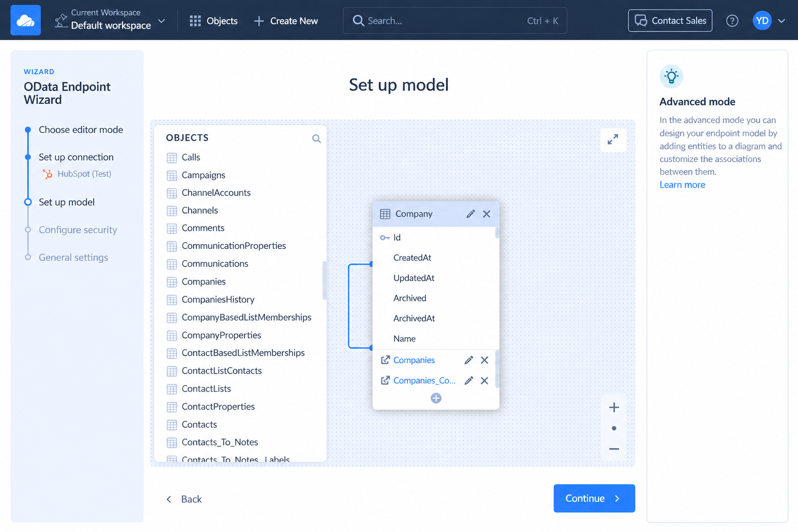Click the table icon beside Calls
Viewport: 798px width, 532px height.
172,157
